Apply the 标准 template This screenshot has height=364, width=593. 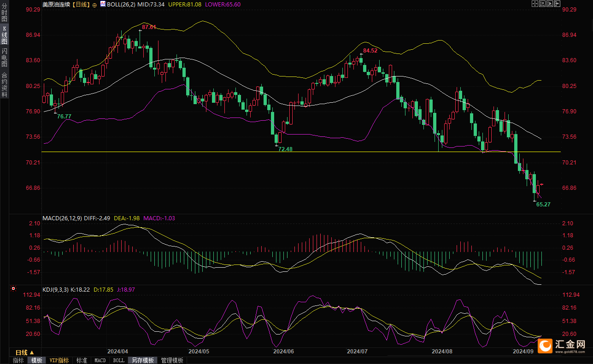[x=82, y=360]
